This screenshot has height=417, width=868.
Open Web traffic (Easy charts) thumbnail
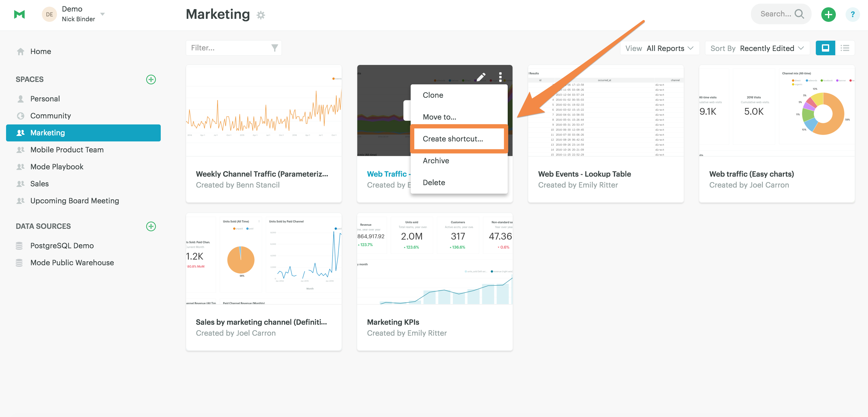[777, 110]
